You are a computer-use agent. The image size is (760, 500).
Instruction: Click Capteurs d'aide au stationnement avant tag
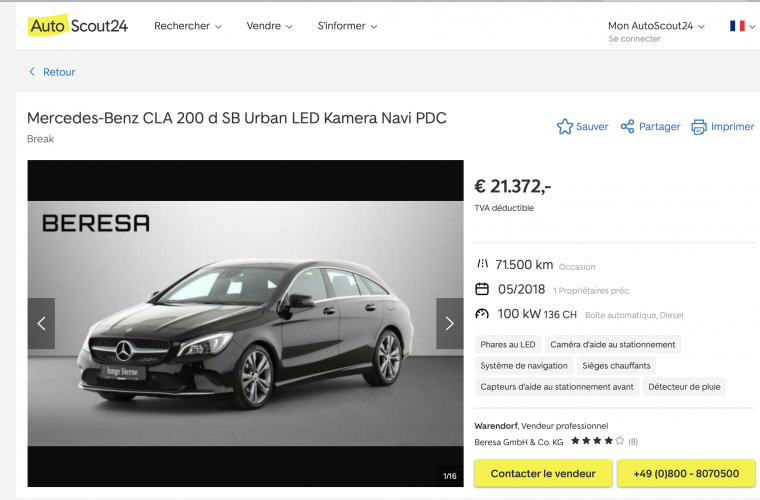[556, 387]
